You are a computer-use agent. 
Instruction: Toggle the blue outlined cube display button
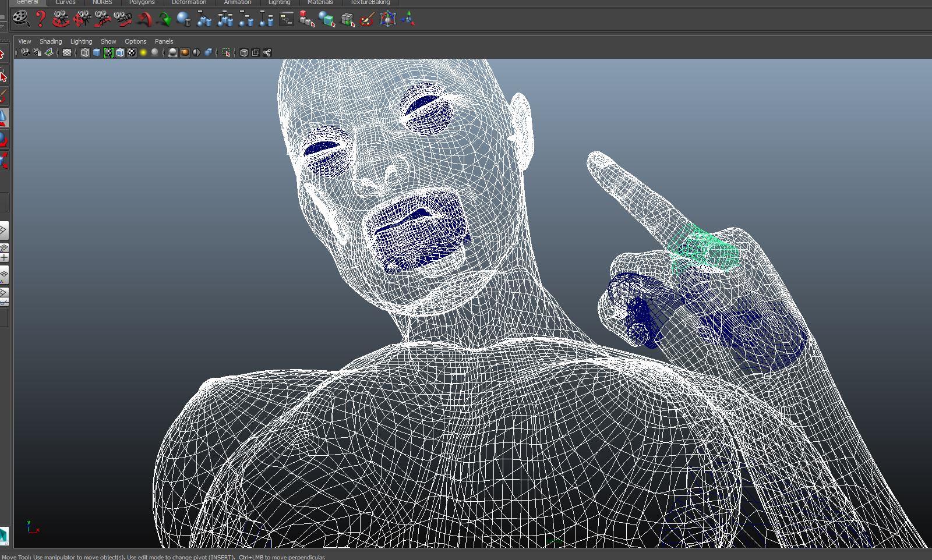[x=120, y=52]
